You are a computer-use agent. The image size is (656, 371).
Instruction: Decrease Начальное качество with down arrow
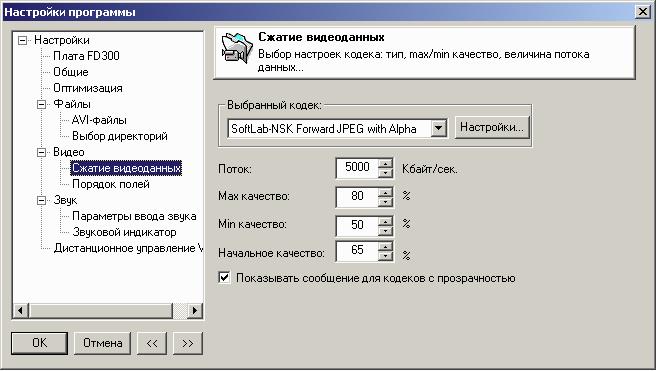coord(385,256)
